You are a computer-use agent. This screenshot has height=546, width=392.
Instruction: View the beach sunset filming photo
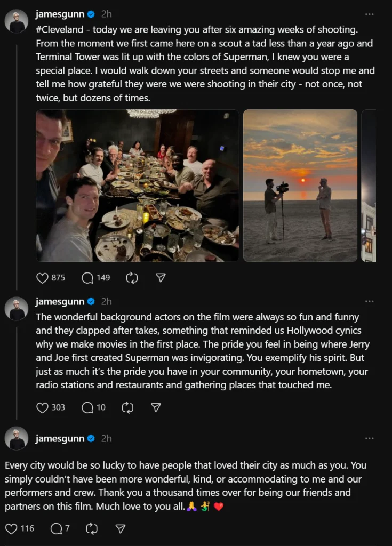(x=300, y=186)
